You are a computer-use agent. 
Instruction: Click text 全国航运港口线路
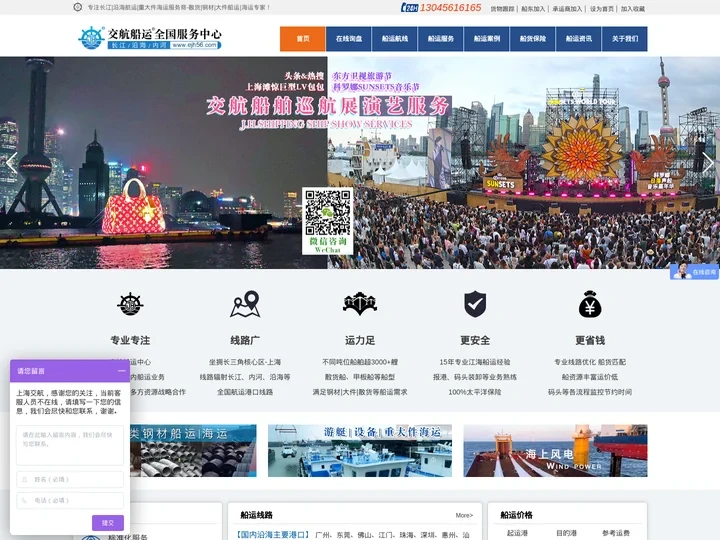[x=245, y=392]
